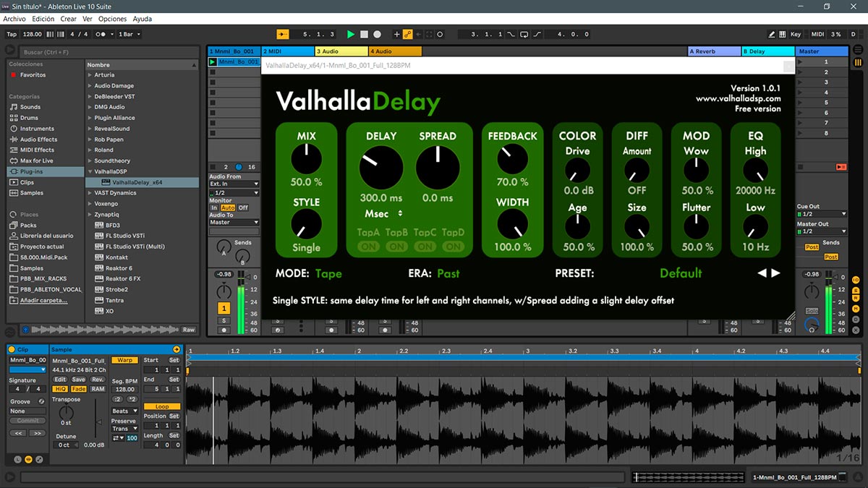This screenshot has height=488, width=868.
Task: Toggle TapA ON switch
Action: [368, 247]
